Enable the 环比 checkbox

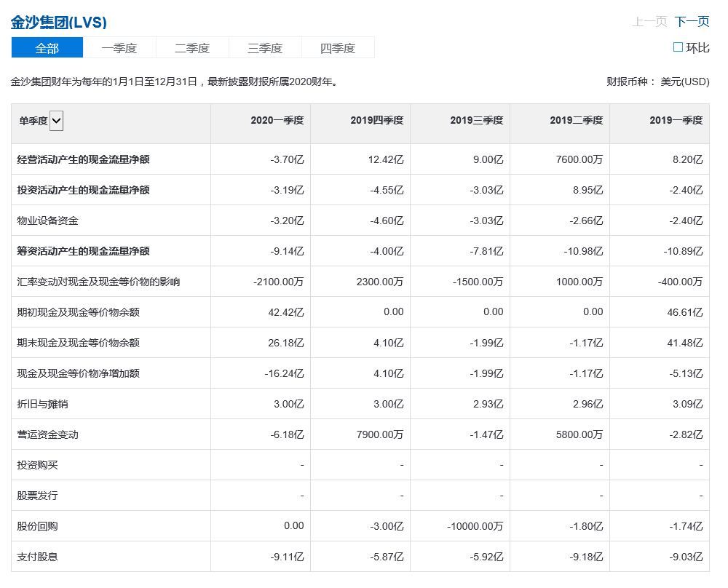(x=678, y=47)
